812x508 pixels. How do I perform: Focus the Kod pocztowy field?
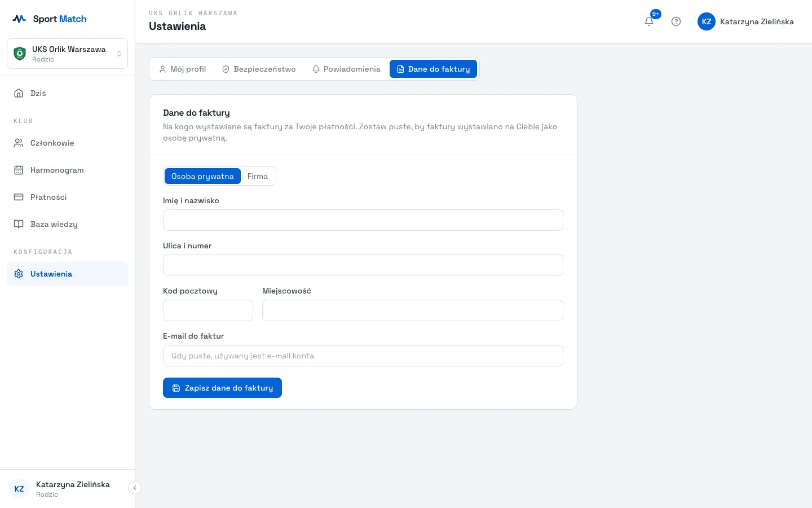[x=208, y=310]
